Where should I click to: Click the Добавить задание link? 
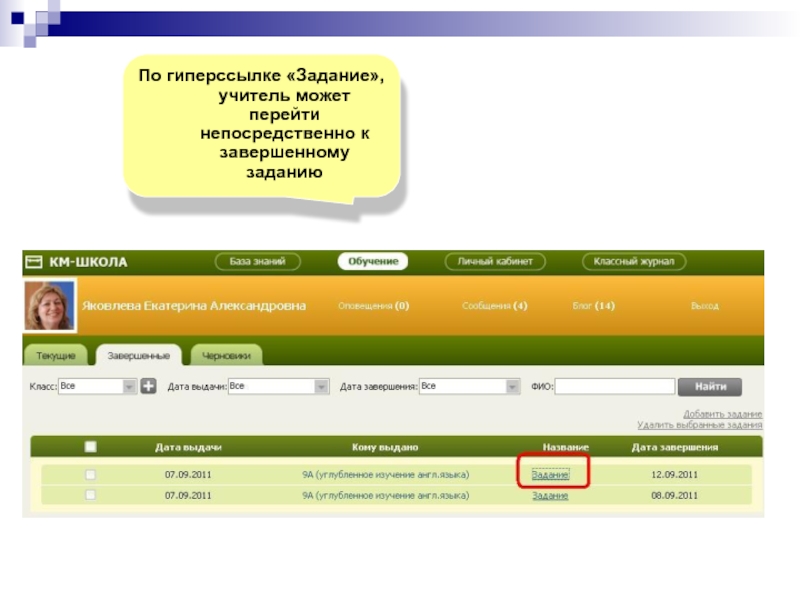click(722, 414)
